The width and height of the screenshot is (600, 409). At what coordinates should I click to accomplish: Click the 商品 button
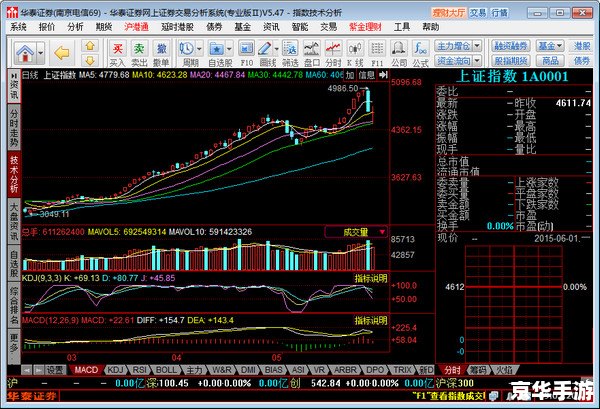click(550, 60)
